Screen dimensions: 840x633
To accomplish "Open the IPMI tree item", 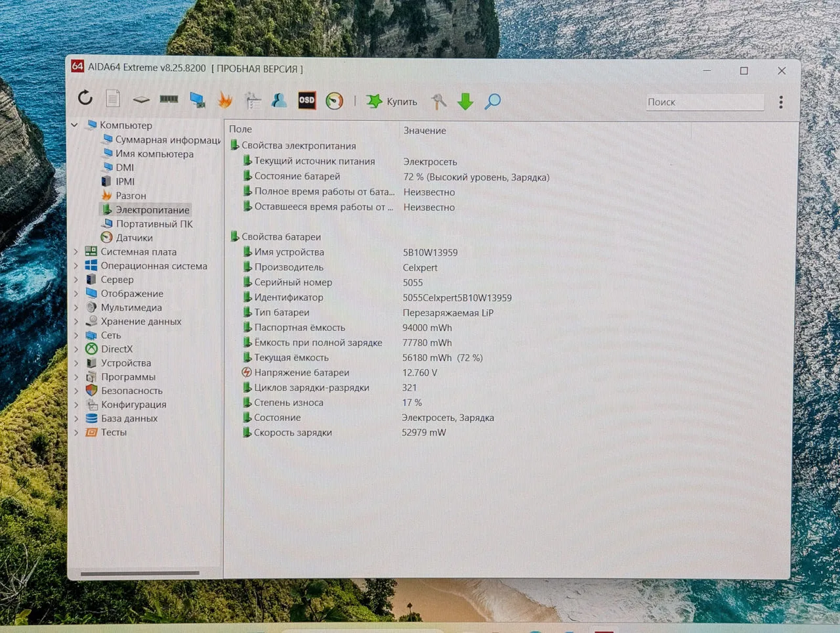I will pos(118,181).
